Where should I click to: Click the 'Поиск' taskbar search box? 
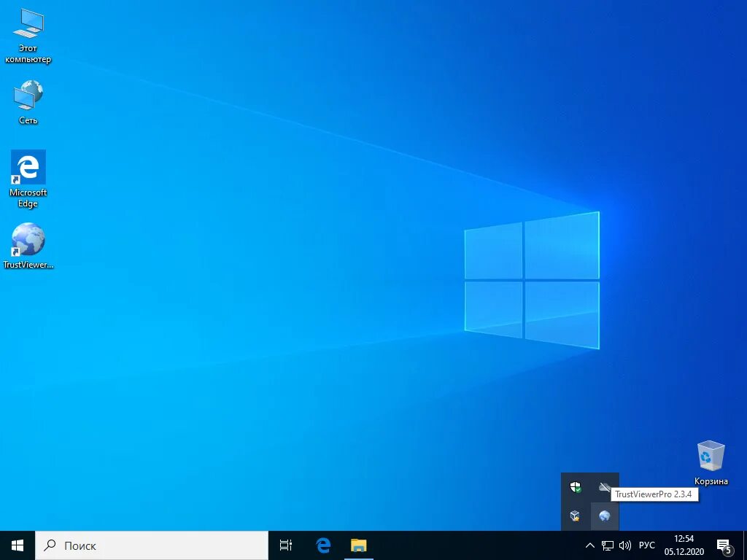click(152, 545)
